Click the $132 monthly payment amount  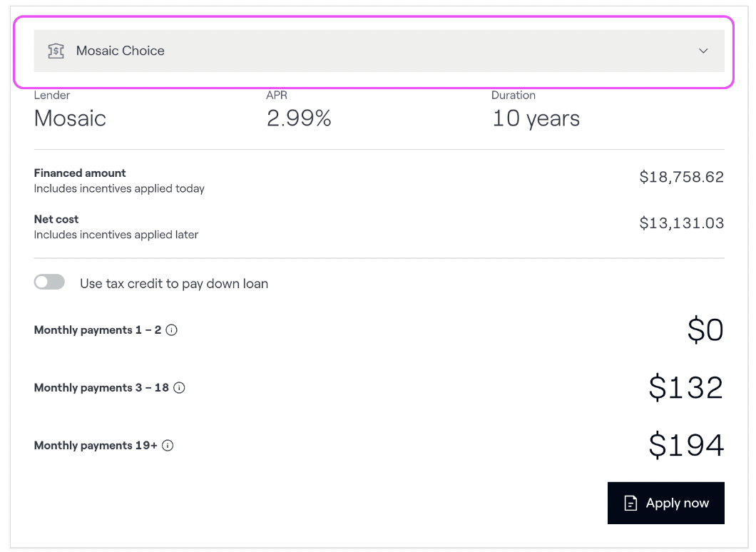pyautogui.click(x=685, y=387)
